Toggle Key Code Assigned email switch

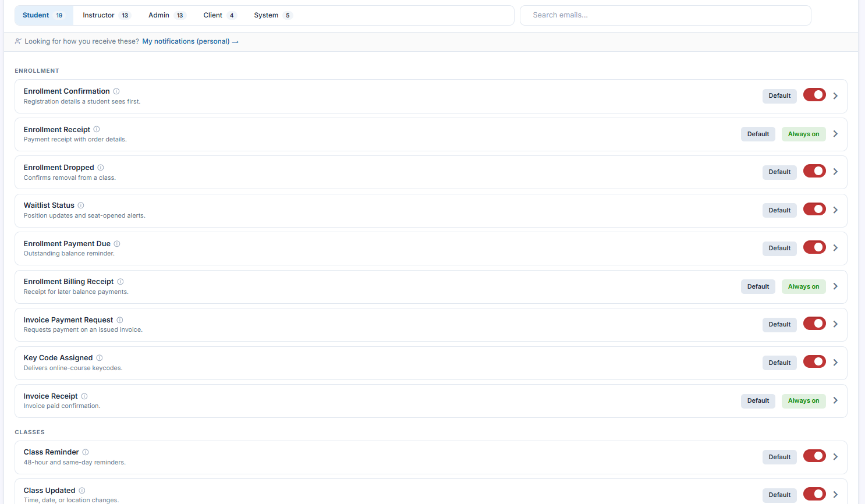tap(814, 362)
